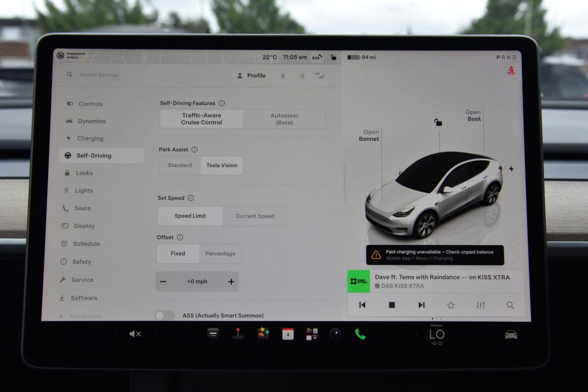Open Seats settings
Image resolution: width=588 pixels, height=392 pixels.
[x=77, y=208]
